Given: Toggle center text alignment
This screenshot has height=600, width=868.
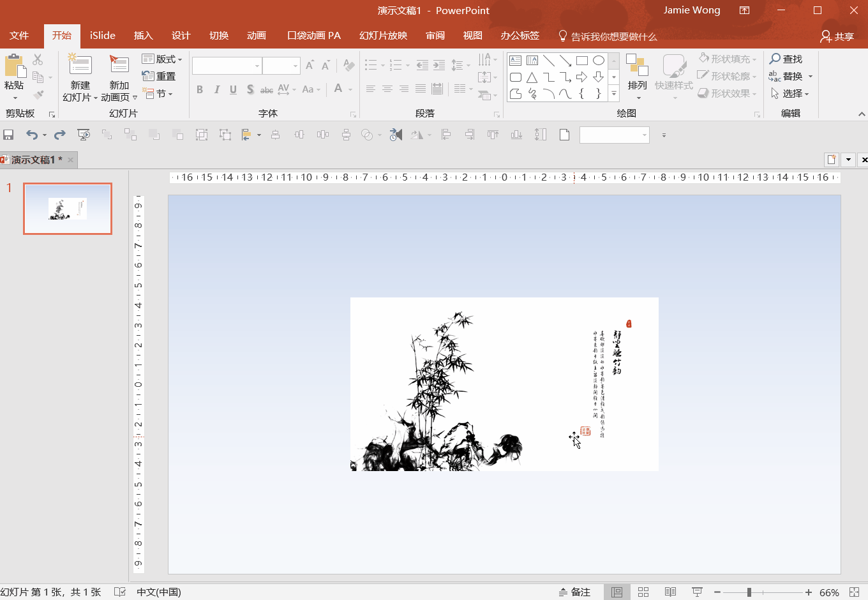Looking at the screenshot, I should click(387, 89).
